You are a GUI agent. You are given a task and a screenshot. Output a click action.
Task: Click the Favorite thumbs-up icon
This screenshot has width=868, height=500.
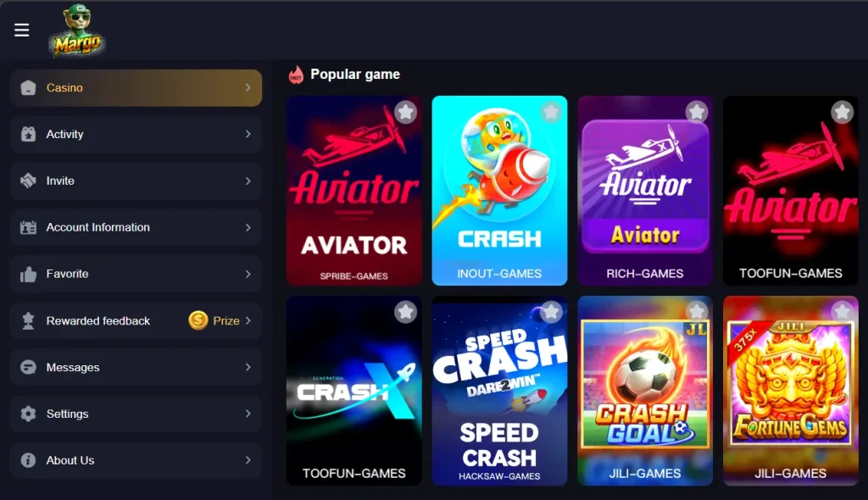(28, 274)
